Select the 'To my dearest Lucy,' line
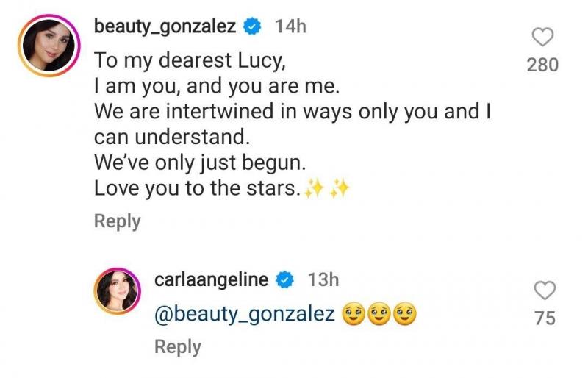 (184, 60)
